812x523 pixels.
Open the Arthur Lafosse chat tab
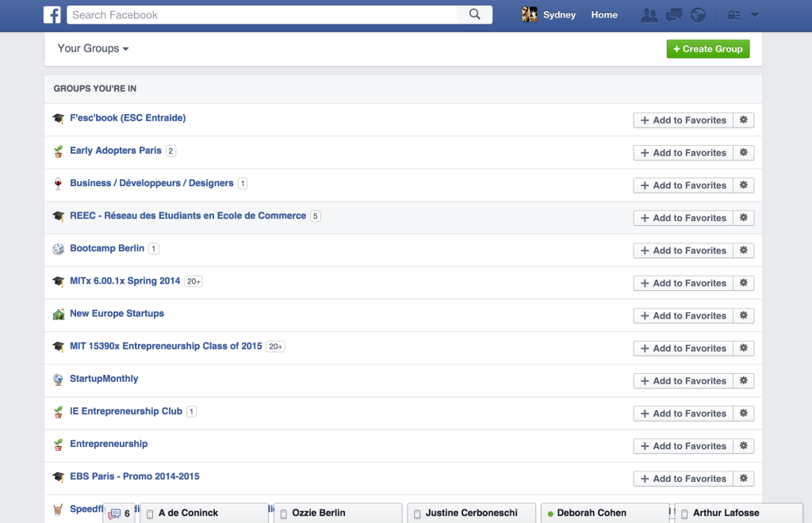click(738, 513)
